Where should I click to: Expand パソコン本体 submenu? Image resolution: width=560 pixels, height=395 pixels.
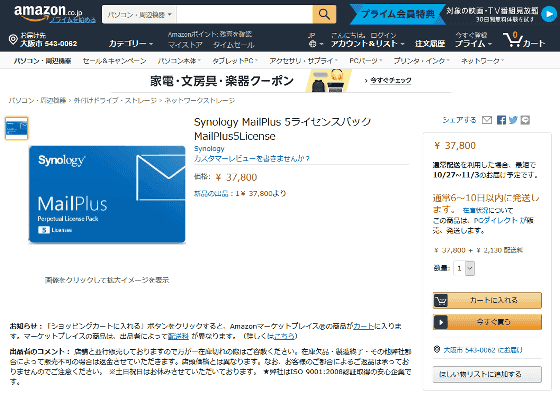pyautogui.click(x=179, y=61)
